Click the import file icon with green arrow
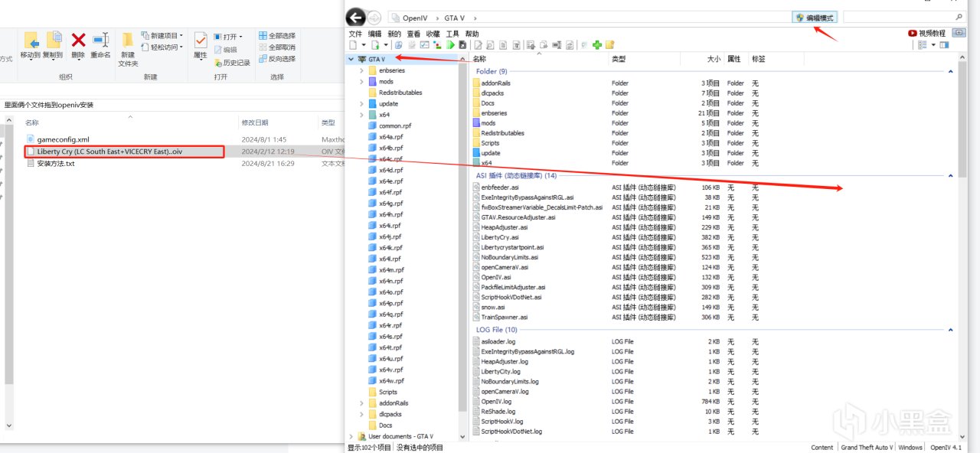Image resolution: width=980 pixels, height=453 pixels. click(x=374, y=45)
